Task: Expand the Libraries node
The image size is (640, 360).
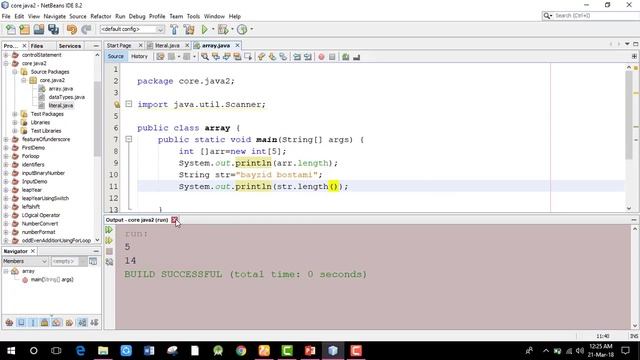Action: pyautogui.click(x=15, y=122)
